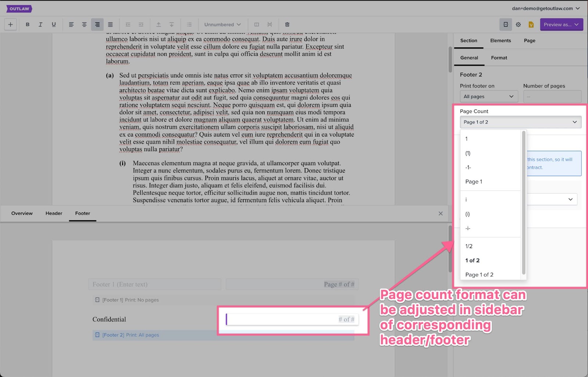The width and height of the screenshot is (588, 377).
Task: Switch to the Elements tab
Action: pos(500,40)
